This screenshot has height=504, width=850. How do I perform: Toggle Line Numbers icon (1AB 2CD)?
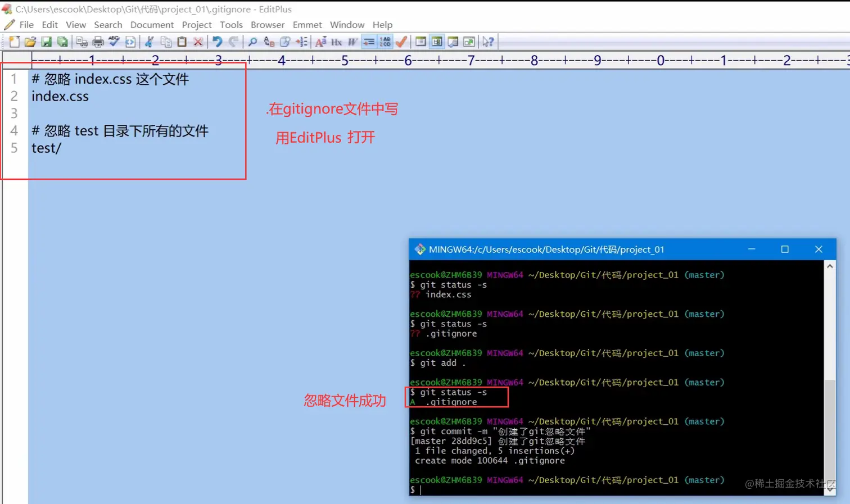coord(385,42)
